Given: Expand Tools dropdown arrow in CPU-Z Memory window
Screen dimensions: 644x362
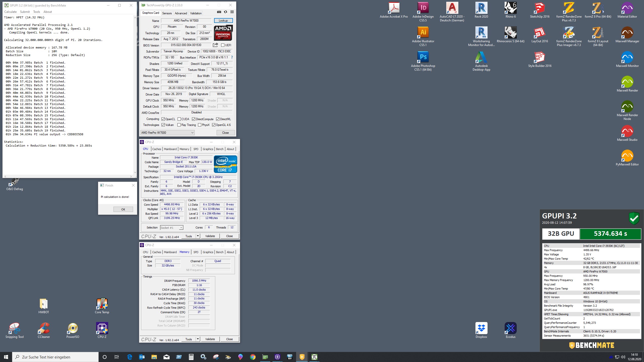Looking at the screenshot, I should click(198, 339).
